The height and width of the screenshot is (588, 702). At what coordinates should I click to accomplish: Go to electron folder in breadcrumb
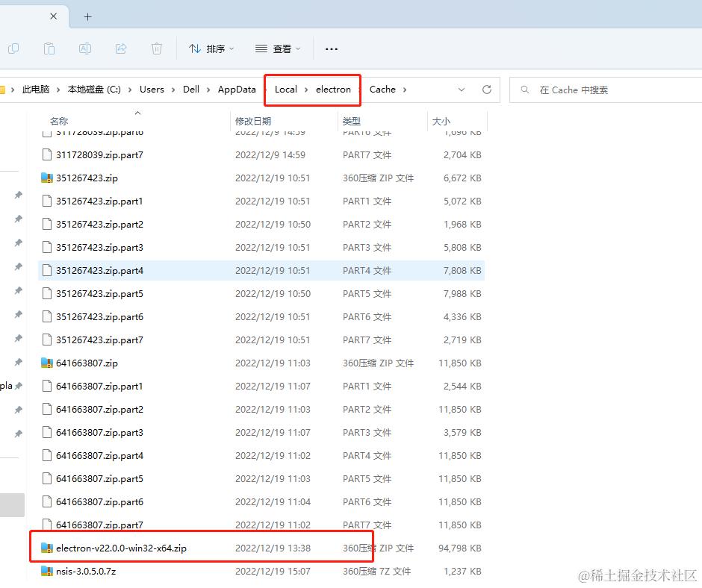(334, 90)
